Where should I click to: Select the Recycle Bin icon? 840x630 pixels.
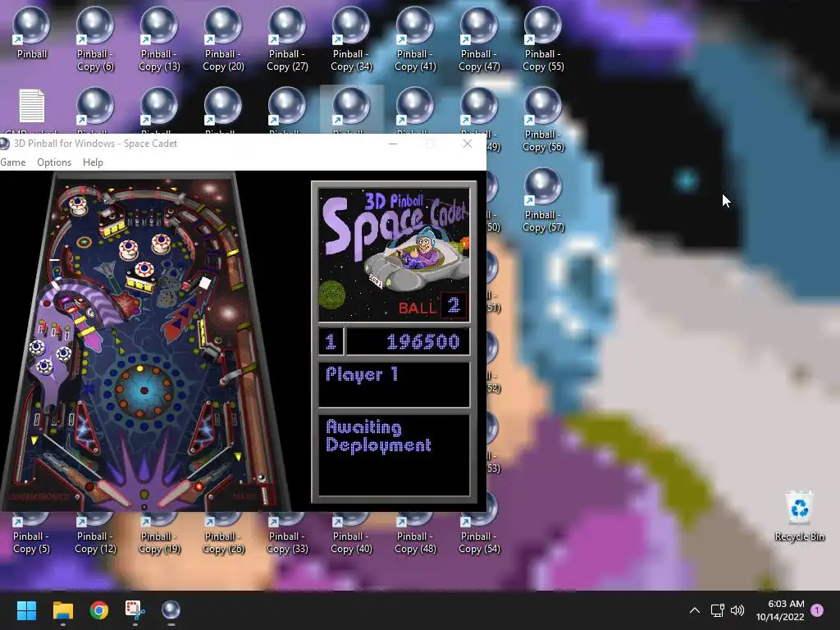pyautogui.click(x=799, y=517)
